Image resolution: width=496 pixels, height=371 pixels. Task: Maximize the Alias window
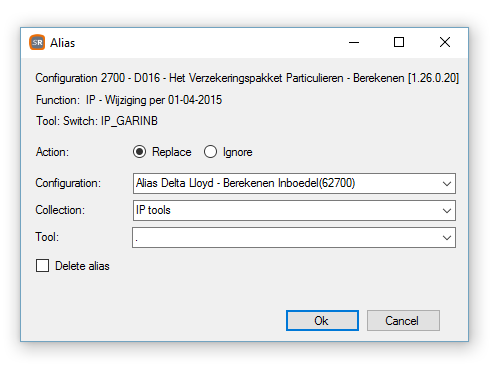point(399,42)
